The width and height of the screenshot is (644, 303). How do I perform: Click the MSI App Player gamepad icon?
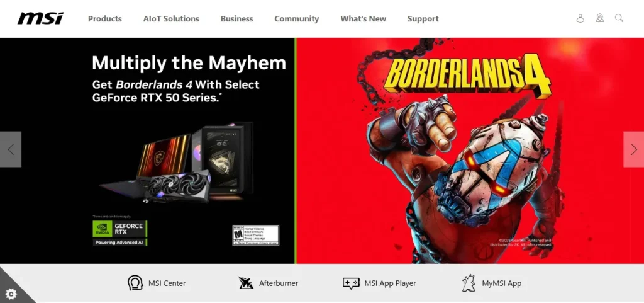pos(351,283)
